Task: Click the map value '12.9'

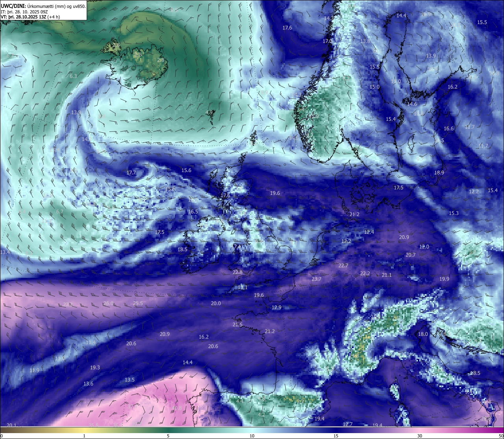Action: 277,307
